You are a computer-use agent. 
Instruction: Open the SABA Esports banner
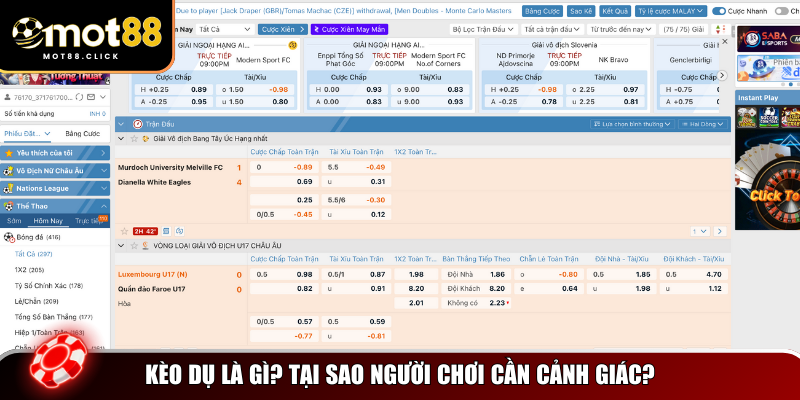click(768, 39)
